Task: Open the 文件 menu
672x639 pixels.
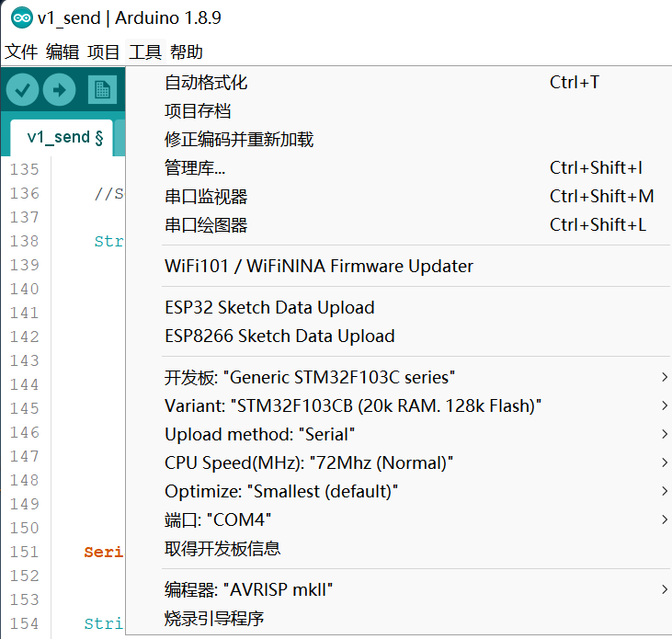Action: 21,52
